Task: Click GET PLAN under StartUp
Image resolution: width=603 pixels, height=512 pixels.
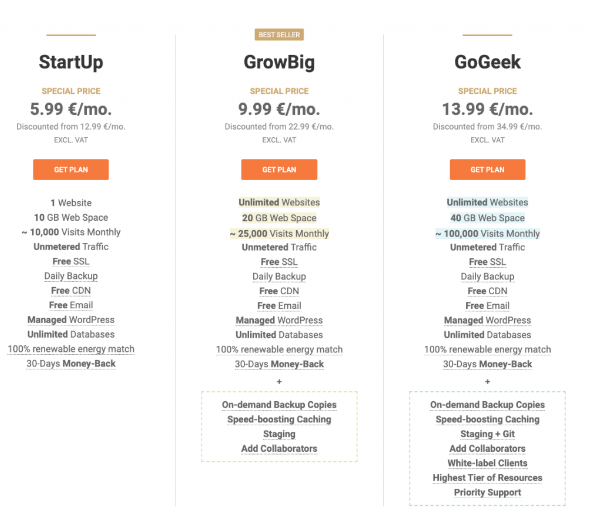Action: pos(71,170)
